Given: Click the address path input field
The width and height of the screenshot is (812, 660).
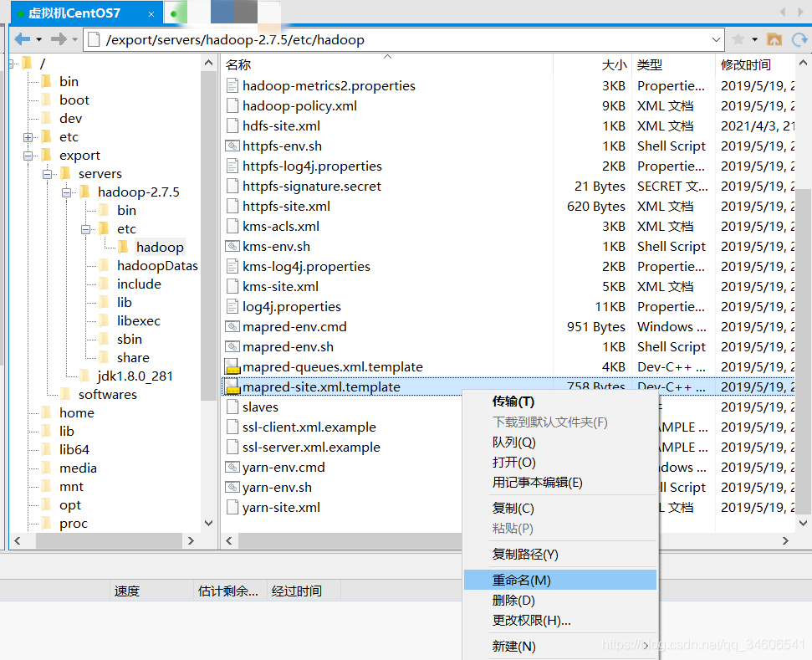Looking at the screenshot, I should tap(404, 39).
